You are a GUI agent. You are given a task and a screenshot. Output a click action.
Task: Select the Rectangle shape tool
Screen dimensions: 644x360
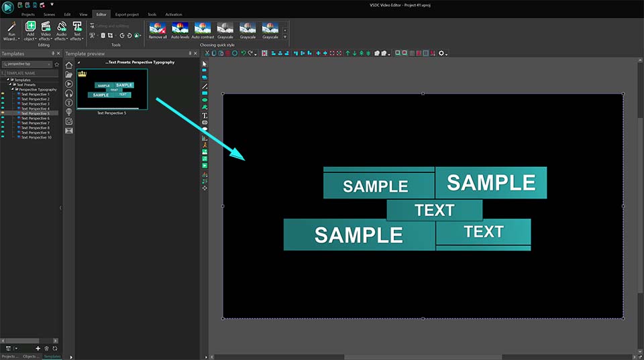tap(205, 93)
